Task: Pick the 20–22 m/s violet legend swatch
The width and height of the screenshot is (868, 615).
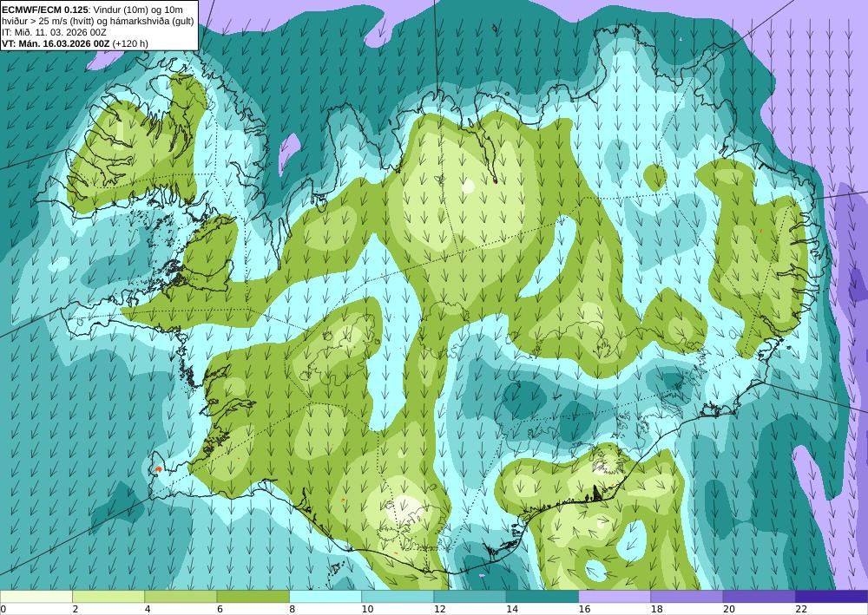Action: coord(759,597)
